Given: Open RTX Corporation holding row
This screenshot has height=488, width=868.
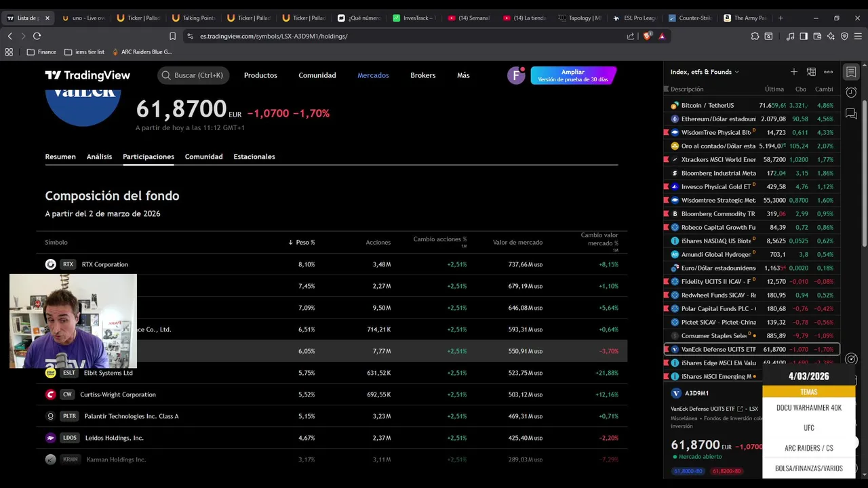Looking at the screenshot, I should 332,264.
